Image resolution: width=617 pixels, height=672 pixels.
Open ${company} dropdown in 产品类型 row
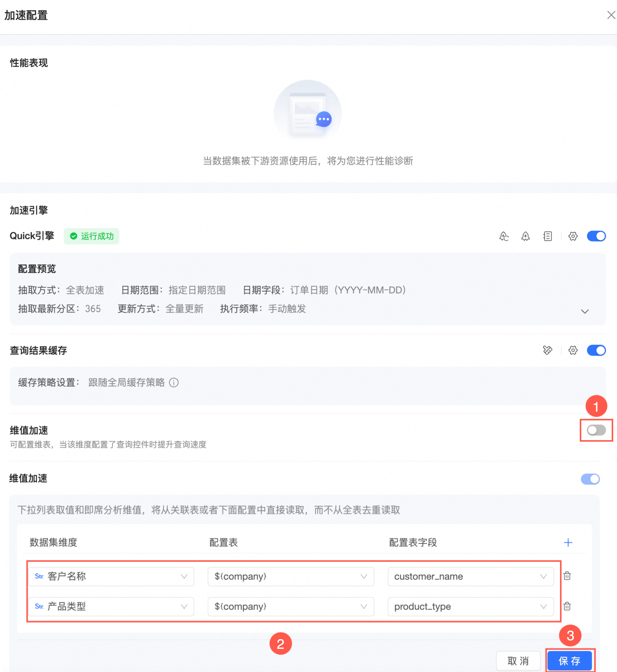[x=290, y=607]
